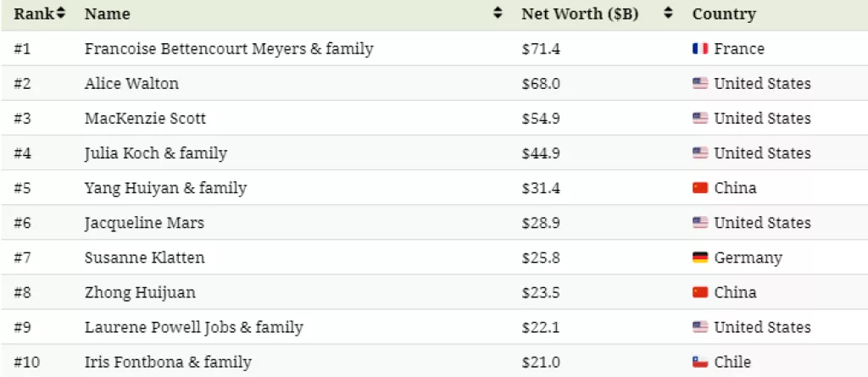
Task: Sort by Net Worth column arrows
Action: point(668,14)
